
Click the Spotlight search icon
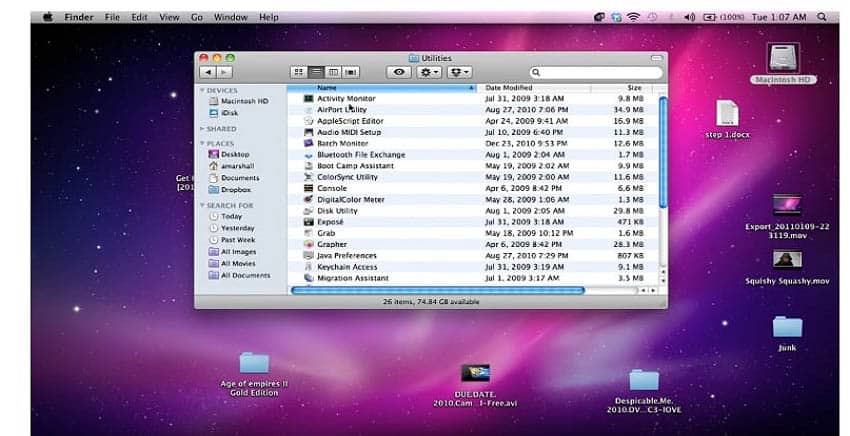[x=822, y=17]
